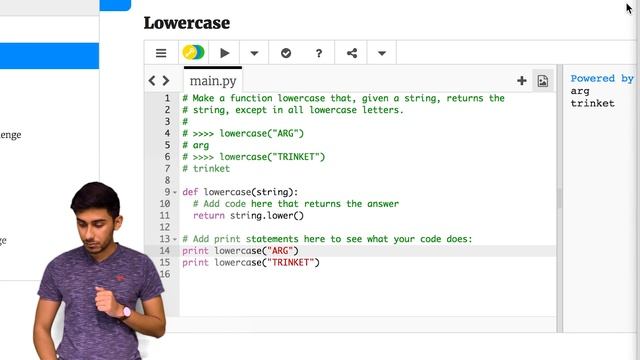Open image library icon
Viewport: 640px width, 360px height.
click(542, 81)
